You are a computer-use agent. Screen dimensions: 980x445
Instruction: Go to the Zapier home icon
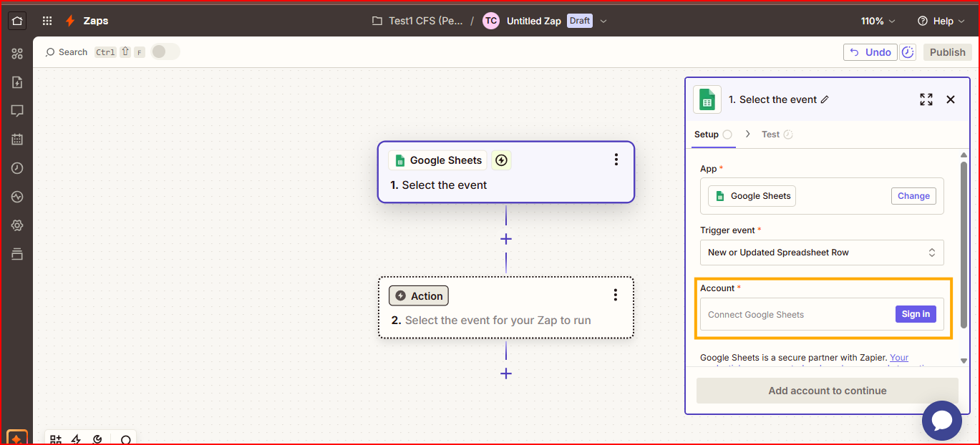[17, 21]
